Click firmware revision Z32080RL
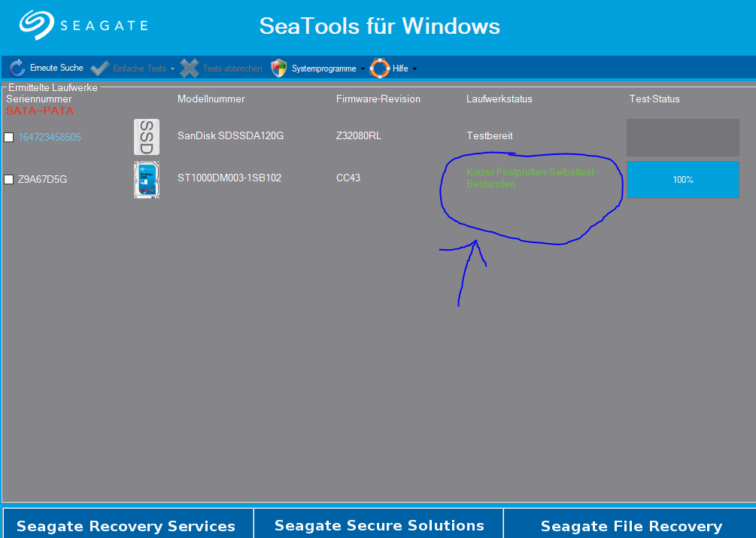The width and height of the screenshot is (756, 538). [x=359, y=136]
